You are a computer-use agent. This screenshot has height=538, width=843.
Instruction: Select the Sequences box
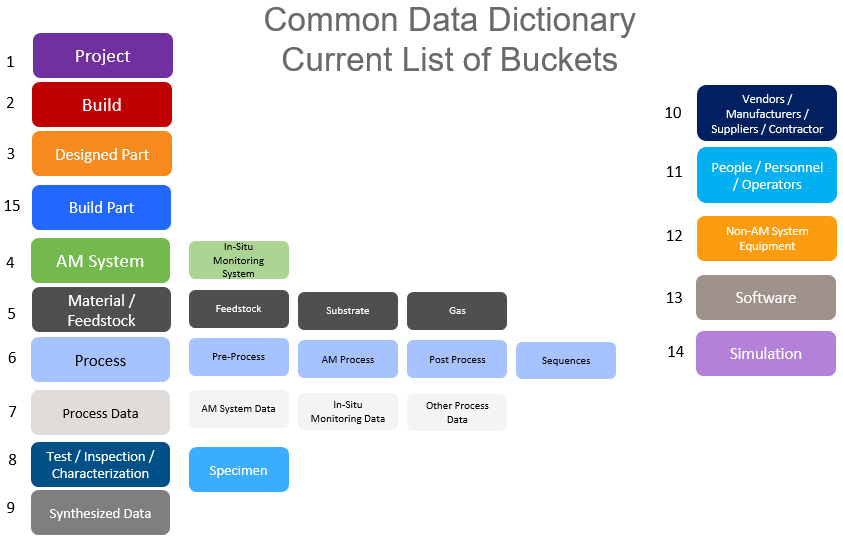point(566,361)
